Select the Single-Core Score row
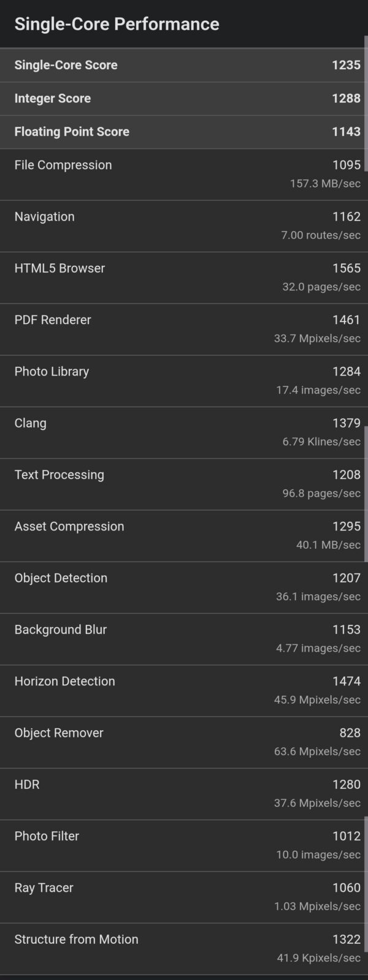368x980 pixels. click(184, 65)
